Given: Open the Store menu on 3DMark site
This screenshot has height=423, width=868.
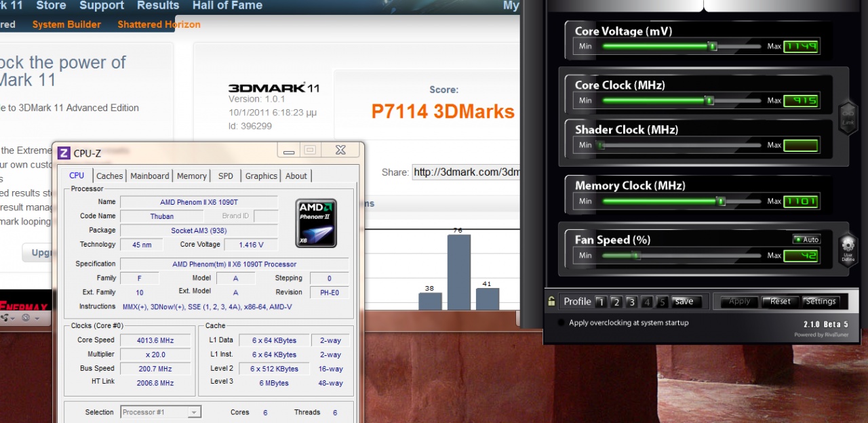Looking at the screenshot, I should pos(51,5).
